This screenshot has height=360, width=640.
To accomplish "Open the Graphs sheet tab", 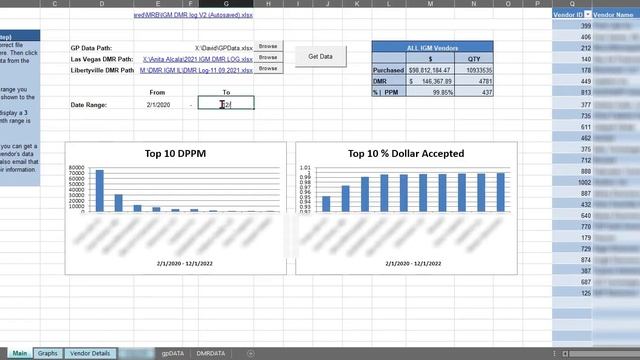I will click(x=48, y=353).
